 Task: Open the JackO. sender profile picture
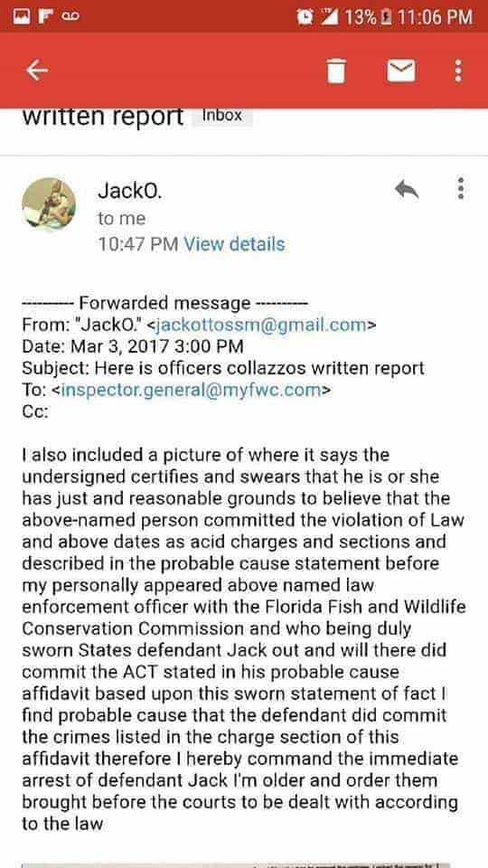pyautogui.click(x=49, y=204)
